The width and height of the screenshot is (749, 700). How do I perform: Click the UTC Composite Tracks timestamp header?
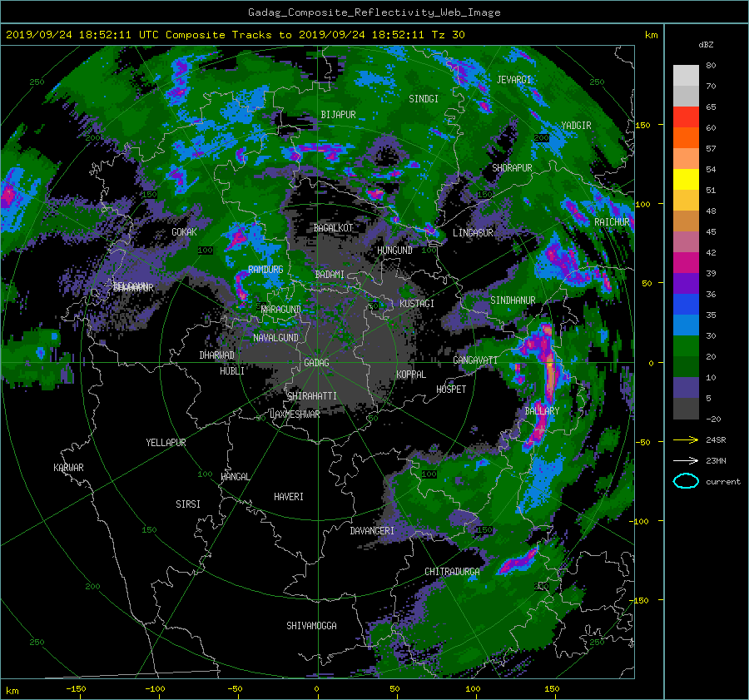(235, 35)
